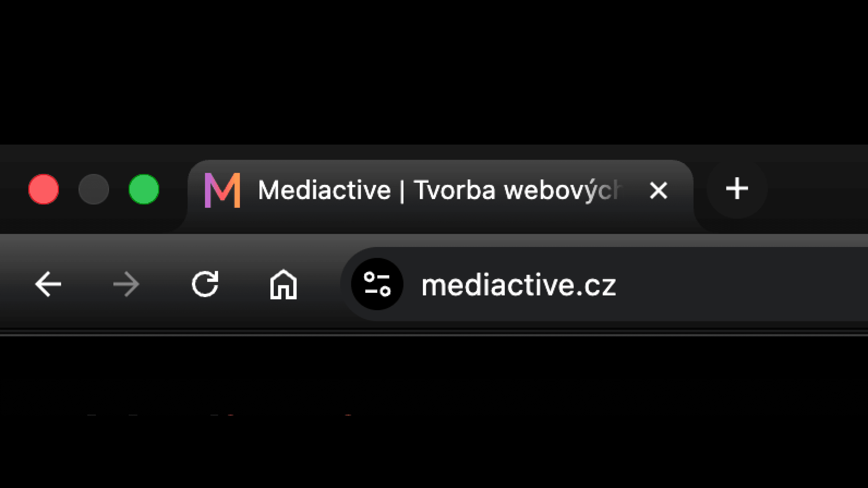The width and height of the screenshot is (868, 488).
Task: Open the home page via house icon
Action: [x=283, y=284]
